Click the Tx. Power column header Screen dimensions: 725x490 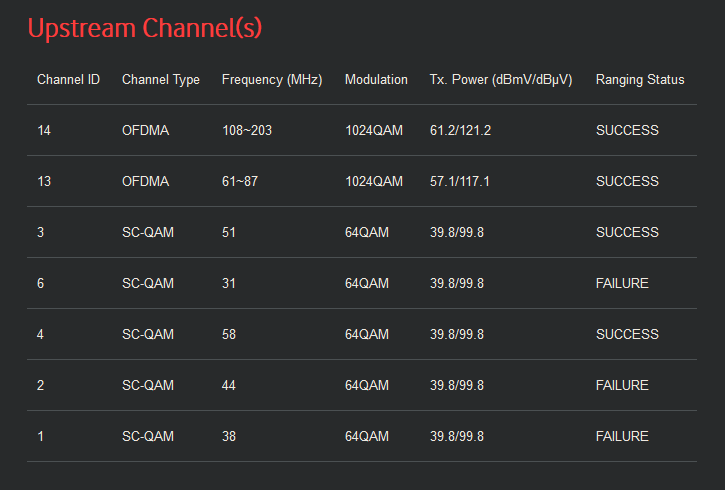[x=501, y=80]
